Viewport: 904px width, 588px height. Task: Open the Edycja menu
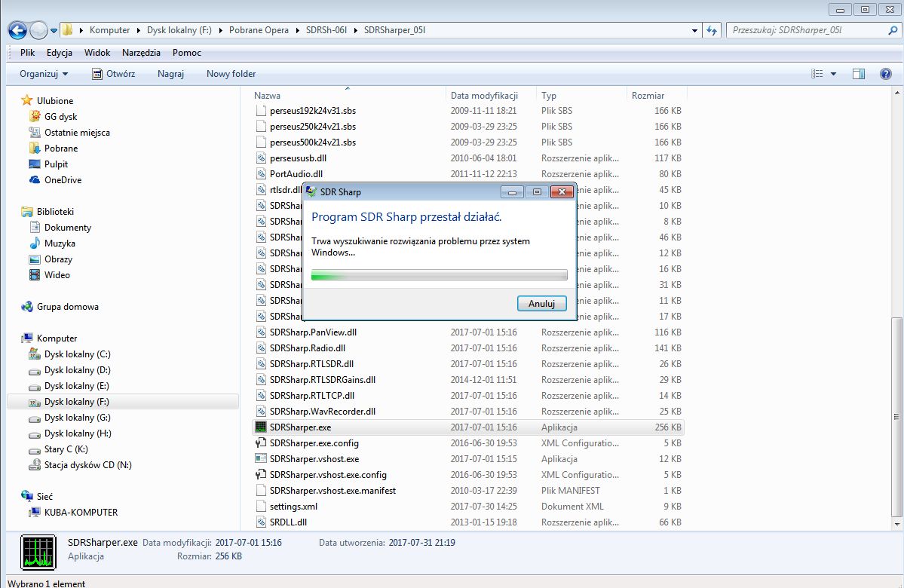60,53
